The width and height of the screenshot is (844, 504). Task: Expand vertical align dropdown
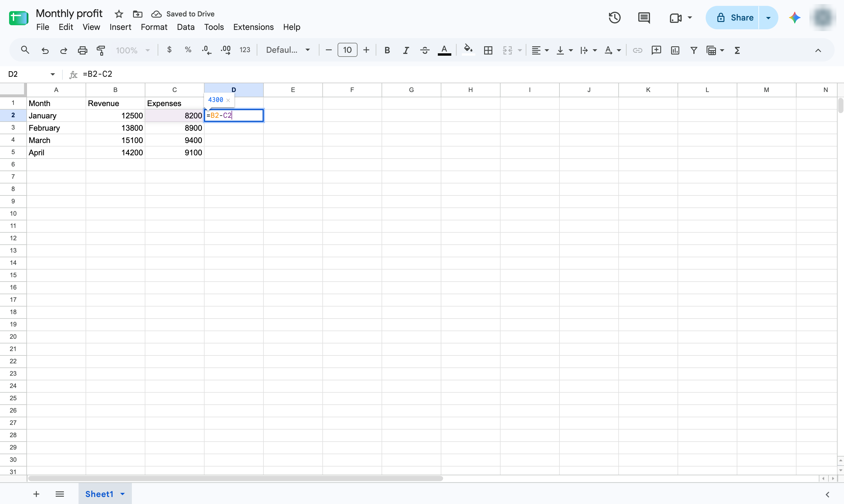click(x=571, y=50)
